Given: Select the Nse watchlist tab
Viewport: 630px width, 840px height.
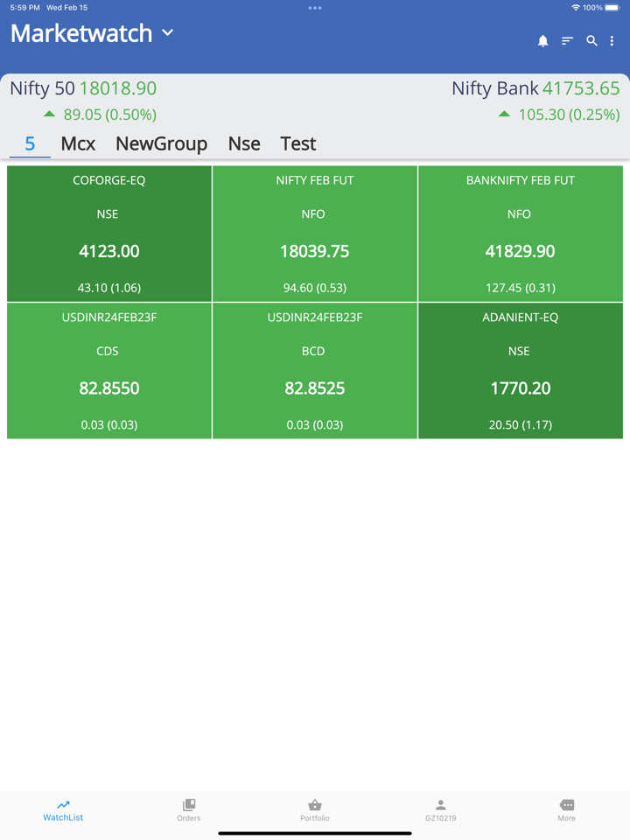Looking at the screenshot, I should click(x=244, y=143).
